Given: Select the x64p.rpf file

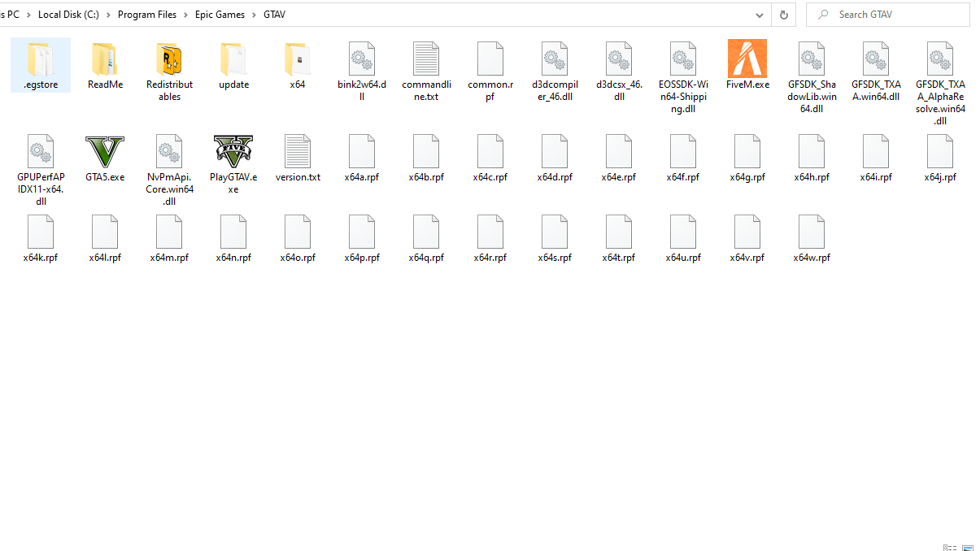Looking at the screenshot, I should tap(362, 238).
